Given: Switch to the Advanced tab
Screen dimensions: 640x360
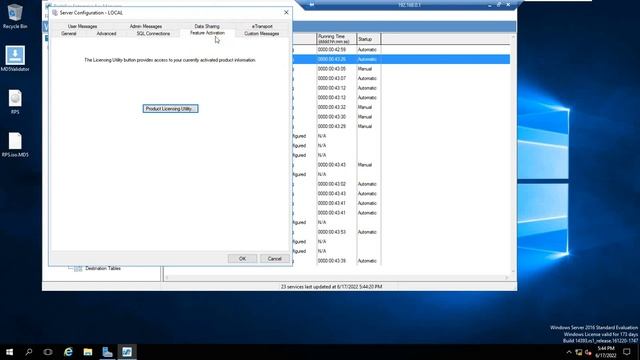Looking at the screenshot, I should [x=107, y=33].
